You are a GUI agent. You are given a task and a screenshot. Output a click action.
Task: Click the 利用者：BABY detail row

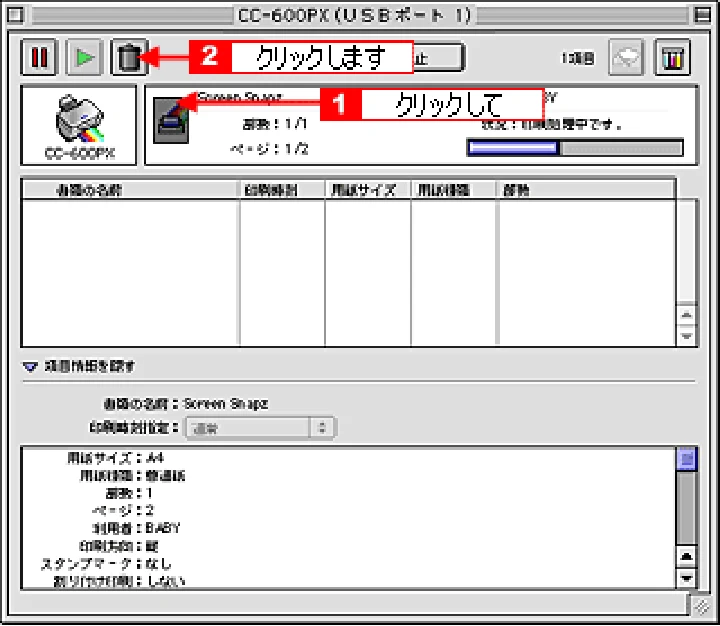tap(136, 528)
